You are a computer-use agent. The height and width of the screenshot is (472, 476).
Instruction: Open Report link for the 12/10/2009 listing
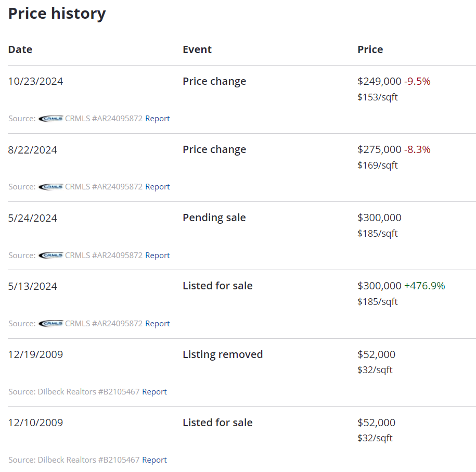(154, 460)
